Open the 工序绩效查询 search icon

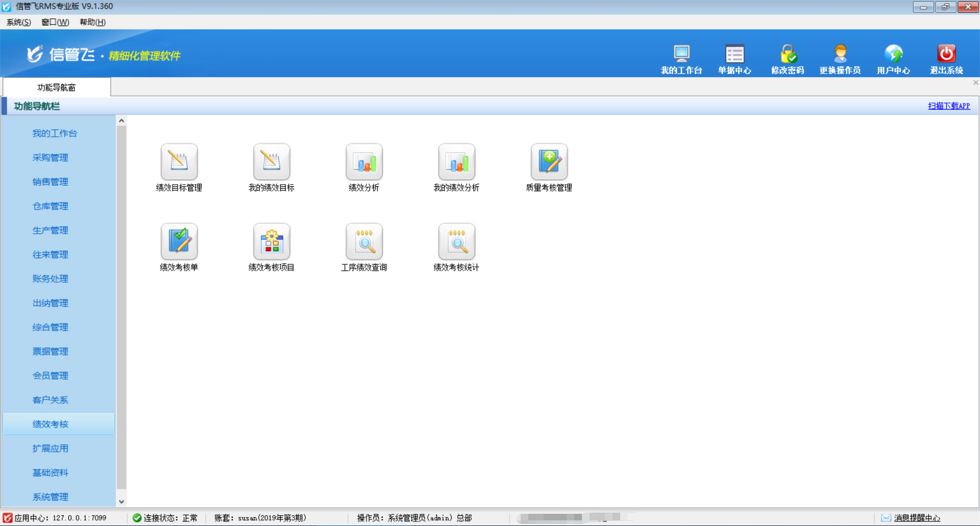click(x=363, y=241)
